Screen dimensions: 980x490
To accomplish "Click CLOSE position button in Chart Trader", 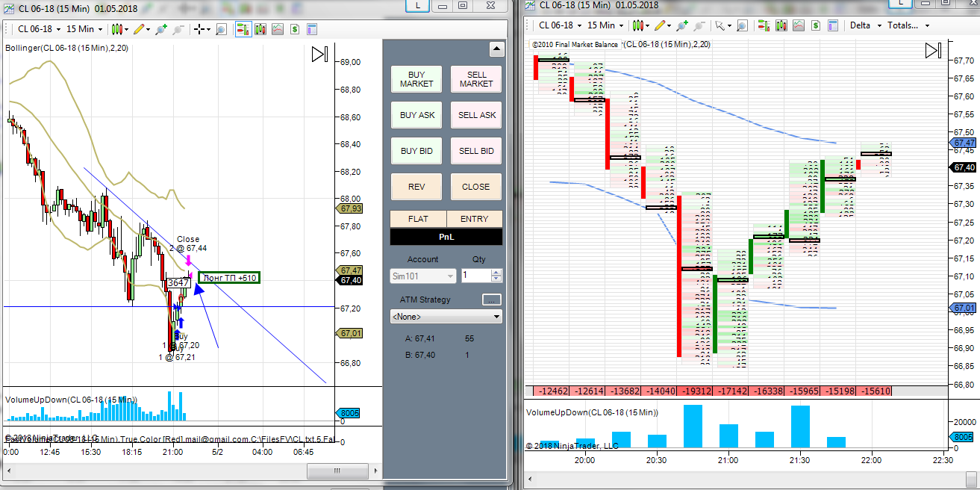I will click(476, 187).
